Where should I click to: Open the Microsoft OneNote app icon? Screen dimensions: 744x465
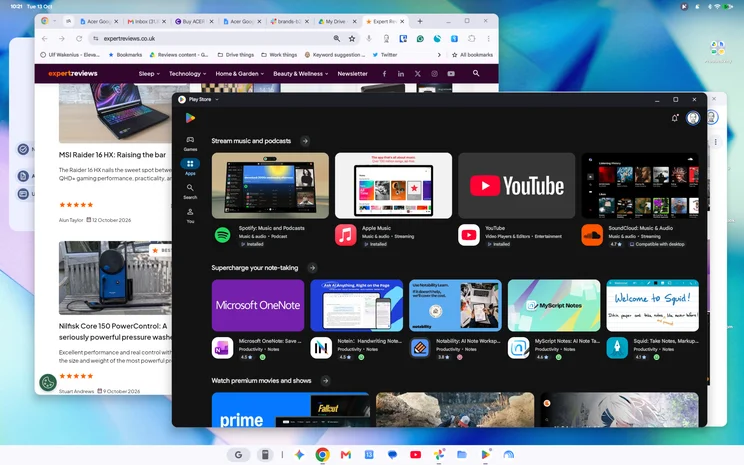pyautogui.click(x=223, y=348)
